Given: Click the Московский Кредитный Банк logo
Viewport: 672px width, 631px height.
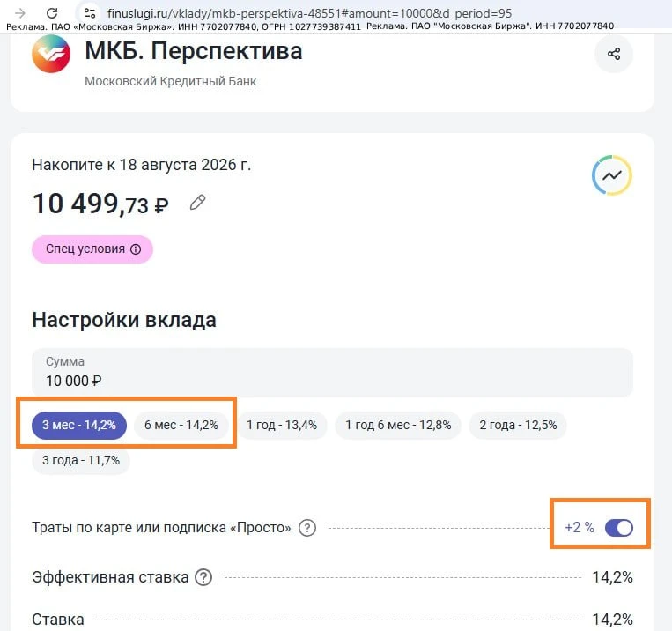Looking at the screenshot, I should tap(51, 54).
